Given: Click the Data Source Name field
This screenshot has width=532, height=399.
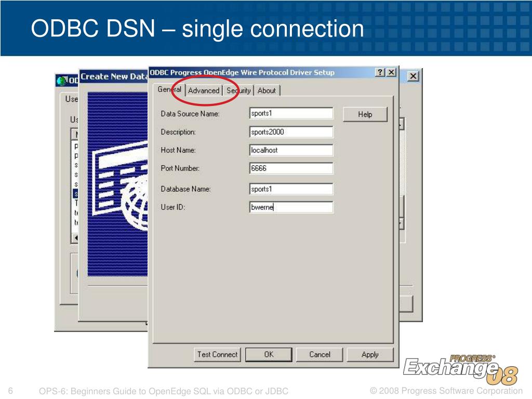Looking at the screenshot, I should [291, 113].
